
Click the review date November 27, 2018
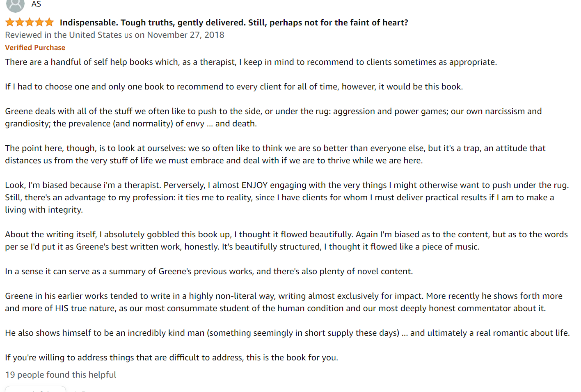[x=185, y=35]
